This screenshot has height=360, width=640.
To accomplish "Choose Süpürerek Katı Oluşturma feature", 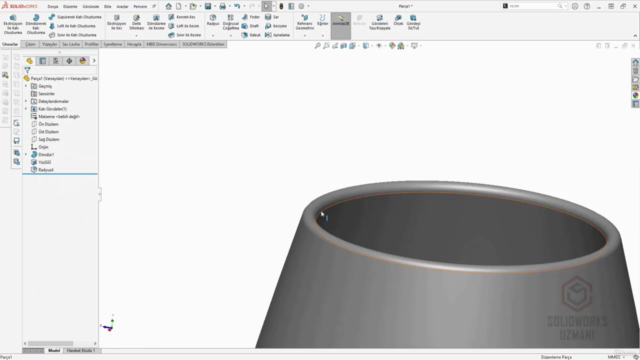I will pyautogui.click(x=75, y=17).
